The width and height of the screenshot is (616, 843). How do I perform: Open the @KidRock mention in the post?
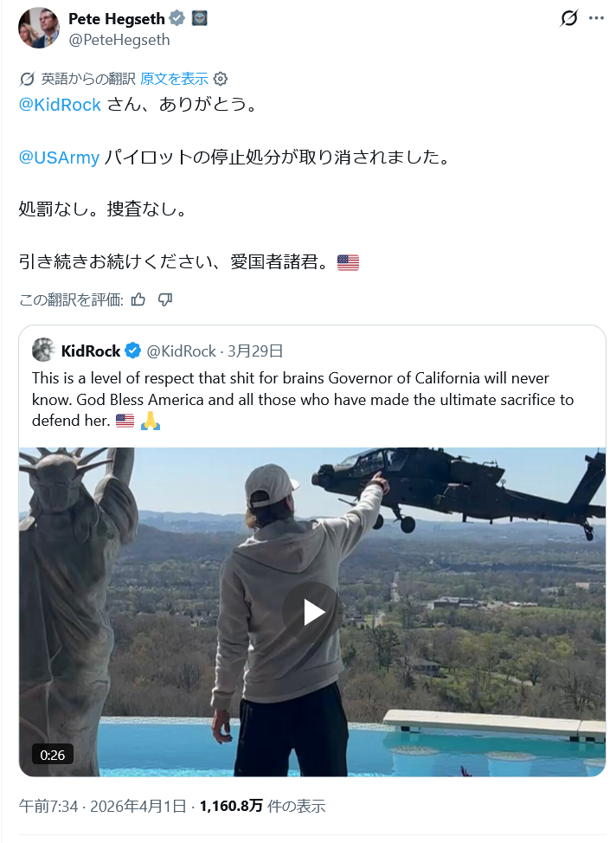61,105
